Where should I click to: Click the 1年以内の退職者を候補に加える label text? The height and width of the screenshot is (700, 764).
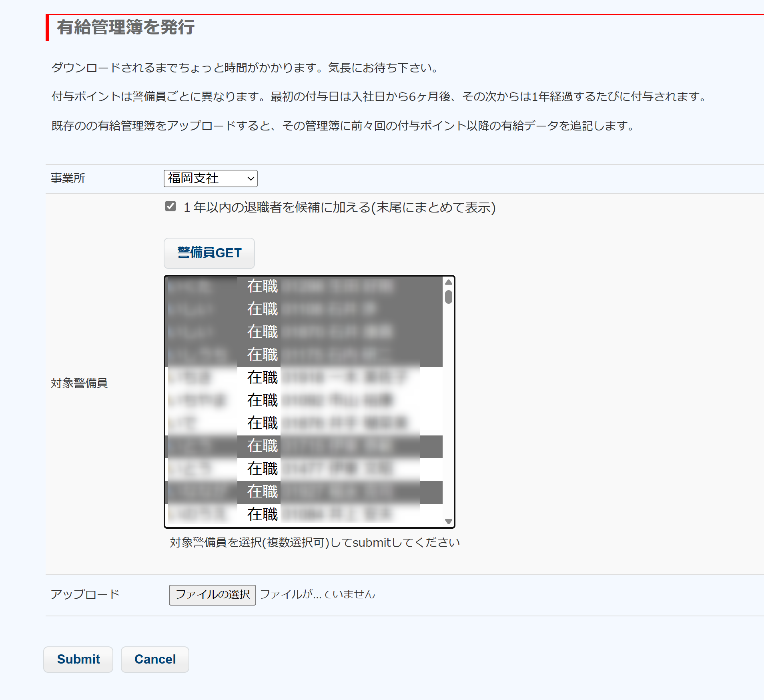339,207
